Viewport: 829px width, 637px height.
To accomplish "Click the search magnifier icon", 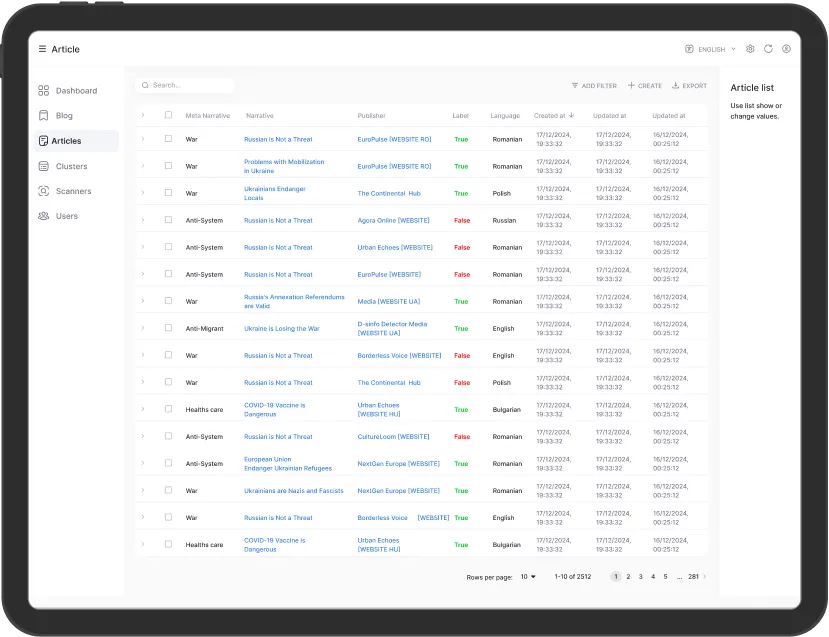I will (145, 85).
